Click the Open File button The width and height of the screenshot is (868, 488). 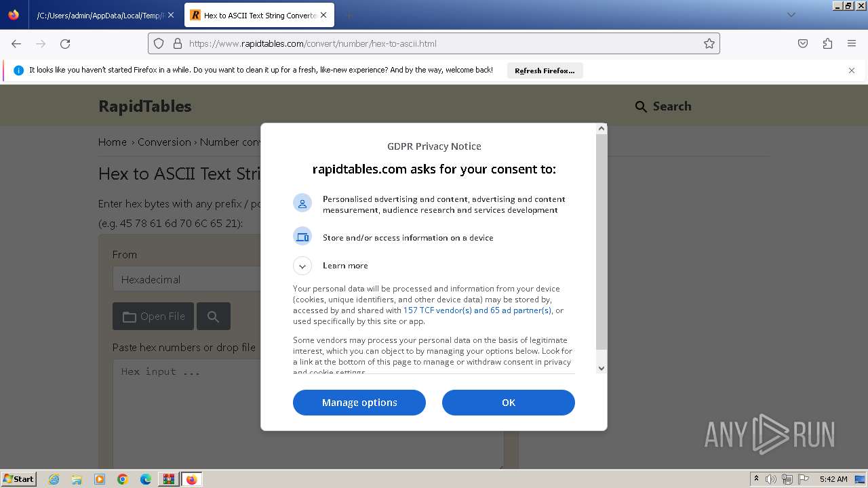153,317
